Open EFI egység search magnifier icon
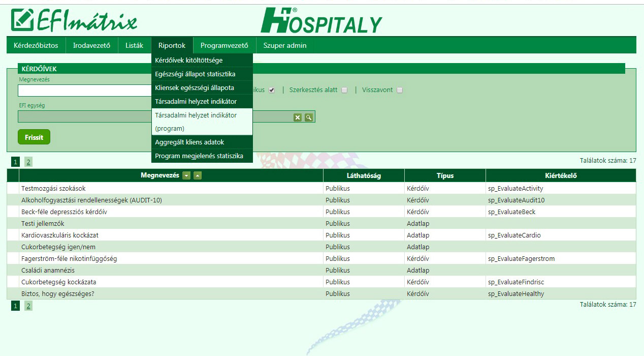The width and height of the screenshot is (644, 356). pyautogui.click(x=308, y=117)
